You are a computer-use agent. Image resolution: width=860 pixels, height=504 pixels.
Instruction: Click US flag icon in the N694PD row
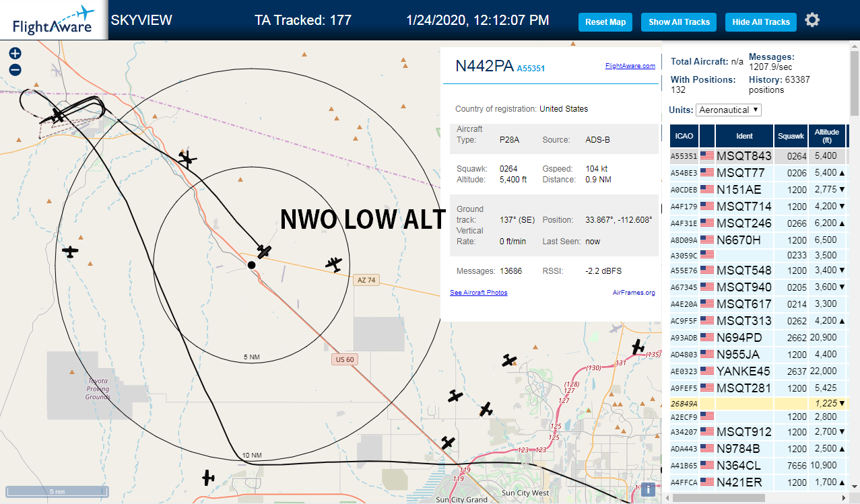click(707, 338)
